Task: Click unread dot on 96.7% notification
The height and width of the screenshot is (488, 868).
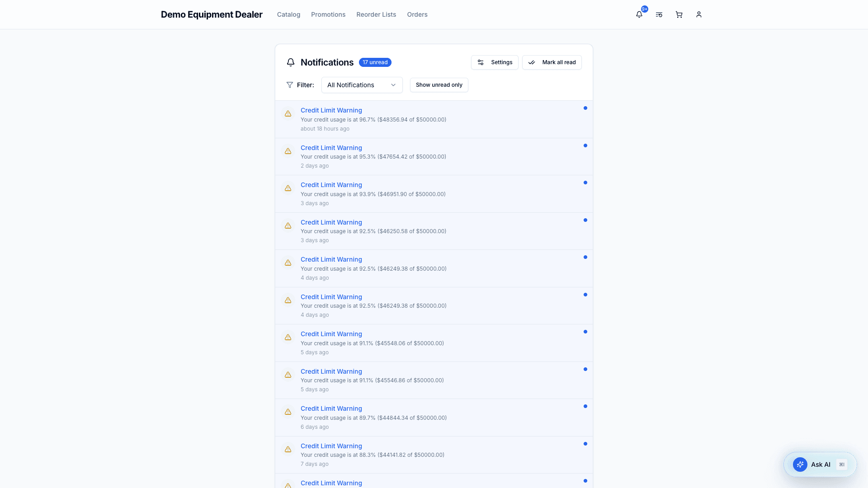Action: [x=585, y=108]
